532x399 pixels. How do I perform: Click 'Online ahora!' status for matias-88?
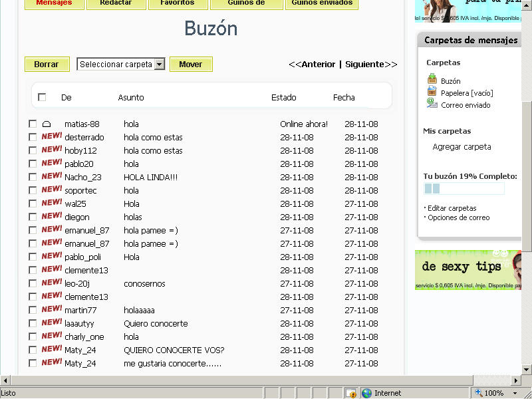click(x=304, y=124)
